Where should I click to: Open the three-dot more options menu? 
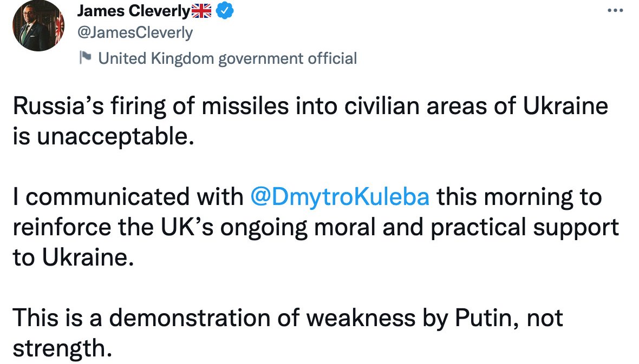(615, 10)
